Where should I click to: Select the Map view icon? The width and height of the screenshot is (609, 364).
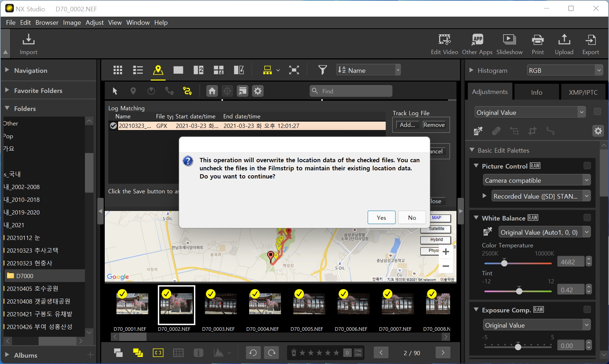pyautogui.click(x=158, y=70)
